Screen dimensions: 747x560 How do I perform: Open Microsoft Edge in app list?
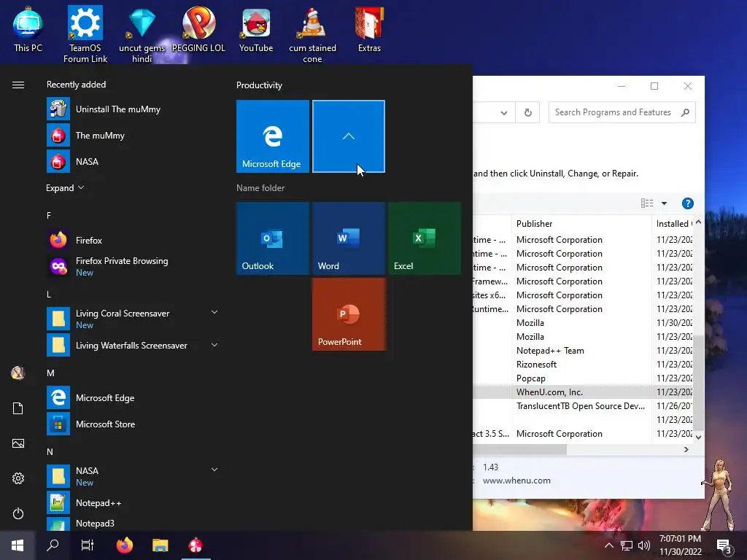point(131,397)
